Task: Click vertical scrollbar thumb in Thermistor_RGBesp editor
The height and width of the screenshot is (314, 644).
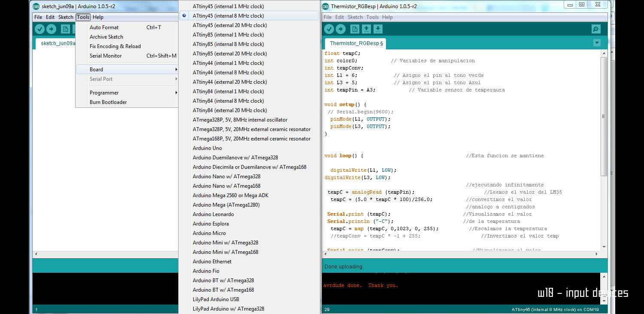Action: (x=604, y=116)
